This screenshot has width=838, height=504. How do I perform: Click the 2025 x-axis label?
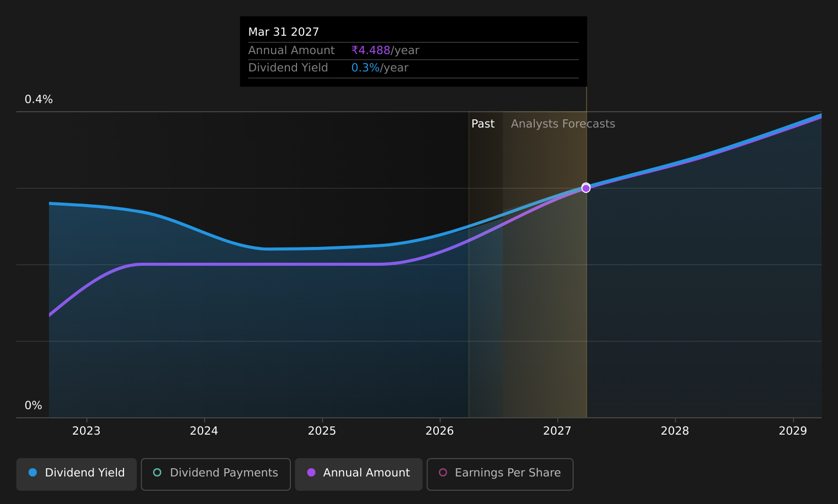click(x=322, y=431)
